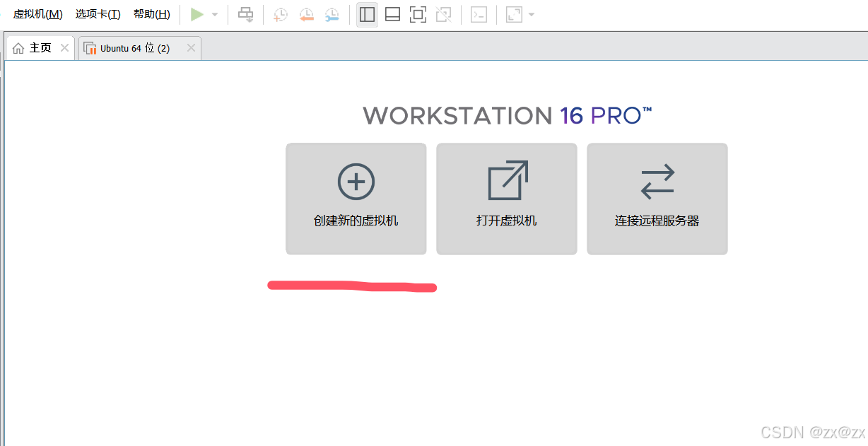868x446 pixels.
Task: Click the stretch guest display icon
Action: pos(514,14)
